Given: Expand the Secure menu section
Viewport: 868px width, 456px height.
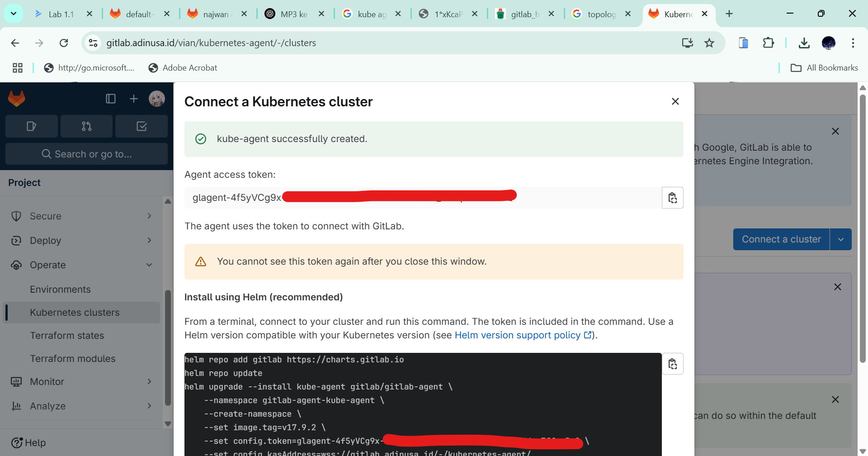Looking at the screenshot, I should click(x=81, y=216).
